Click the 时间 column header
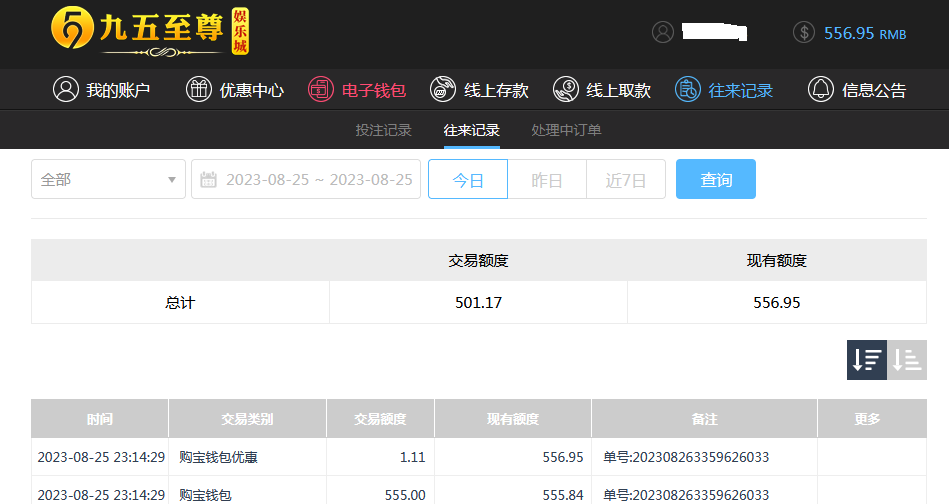 (100, 419)
